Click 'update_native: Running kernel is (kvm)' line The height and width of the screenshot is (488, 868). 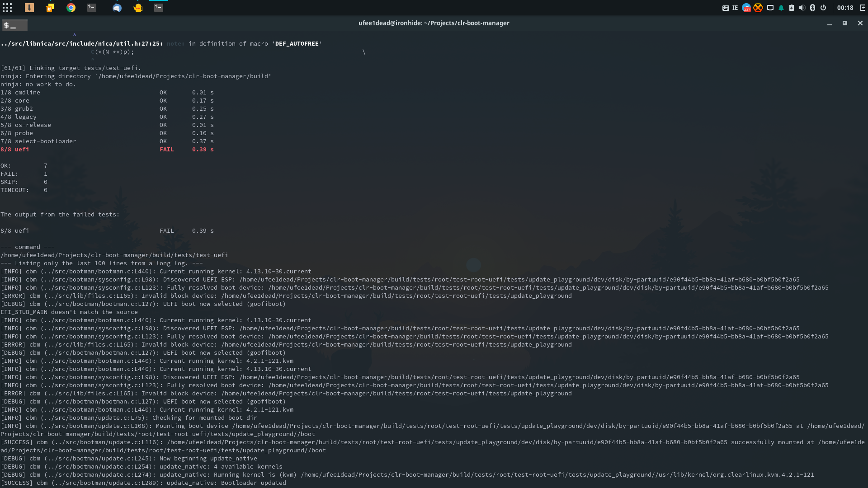[407, 475]
